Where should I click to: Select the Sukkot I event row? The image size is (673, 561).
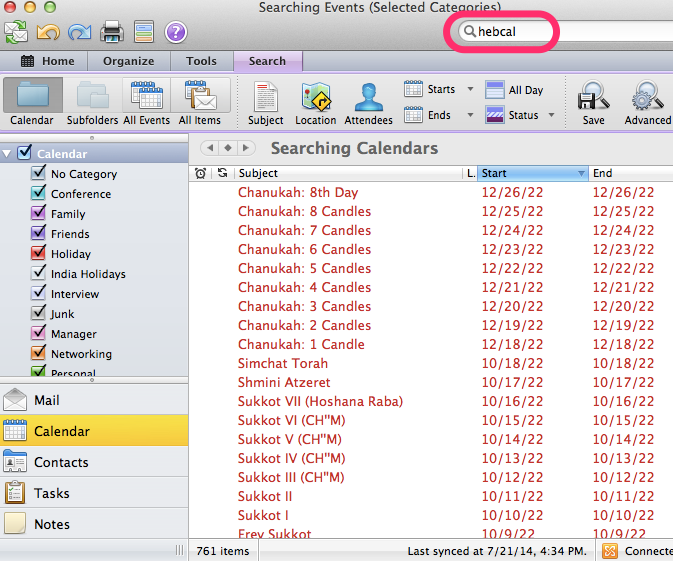click(x=431, y=515)
